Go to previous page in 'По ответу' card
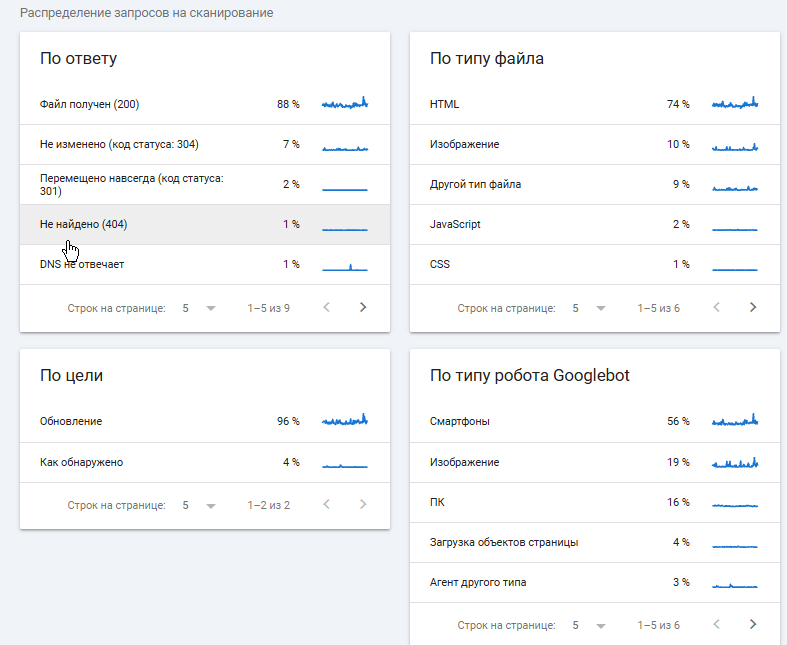This screenshot has width=787, height=645. click(326, 307)
